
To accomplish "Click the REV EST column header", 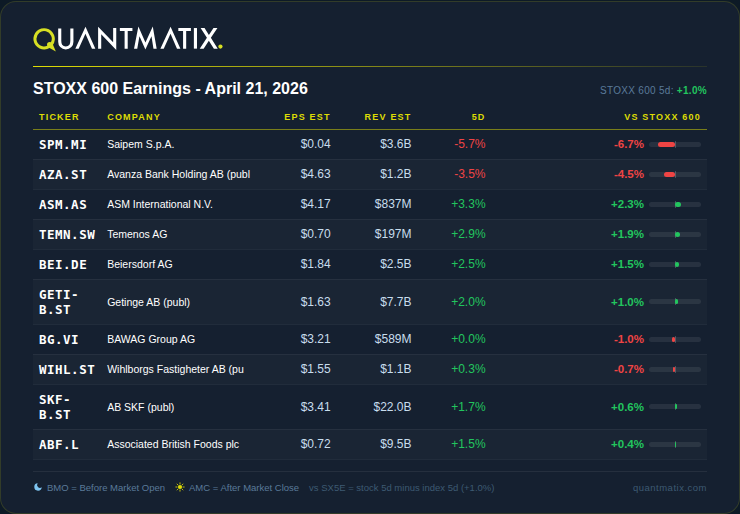I will (387, 117).
